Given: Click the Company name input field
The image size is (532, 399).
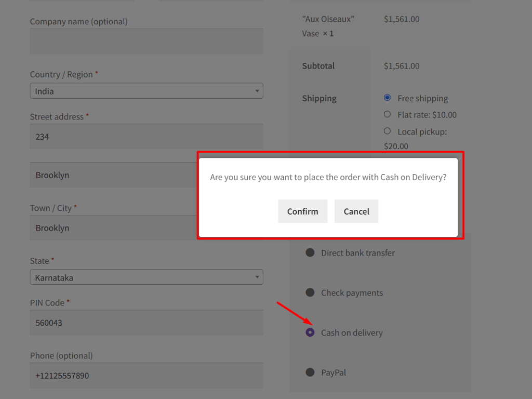Looking at the screenshot, I should coord(146,41).
